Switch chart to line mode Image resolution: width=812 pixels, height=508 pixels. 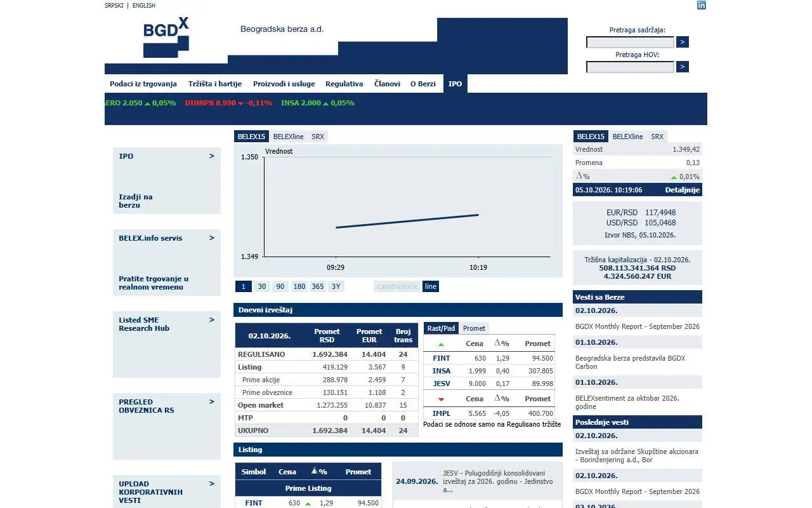tap(431, 286)
